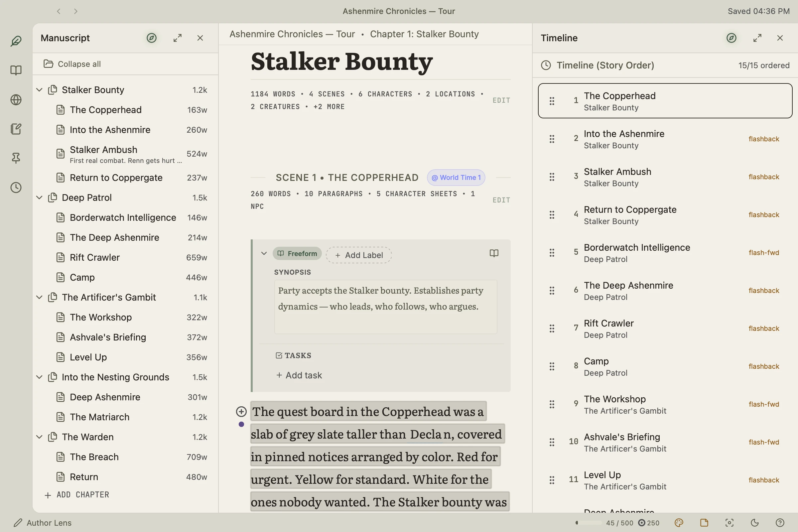Close the Timeline panel
The image size is (798, 532).
click(780, 38)
